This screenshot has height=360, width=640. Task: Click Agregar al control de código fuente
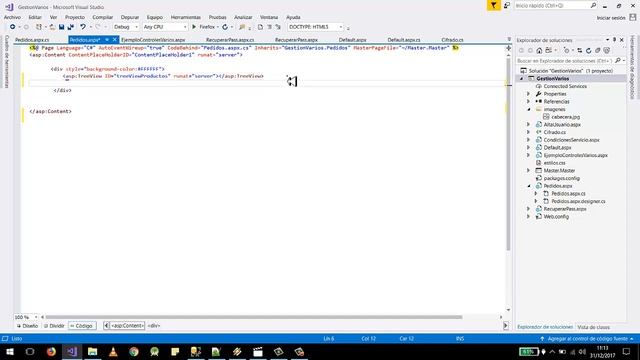tap(587, 339)
